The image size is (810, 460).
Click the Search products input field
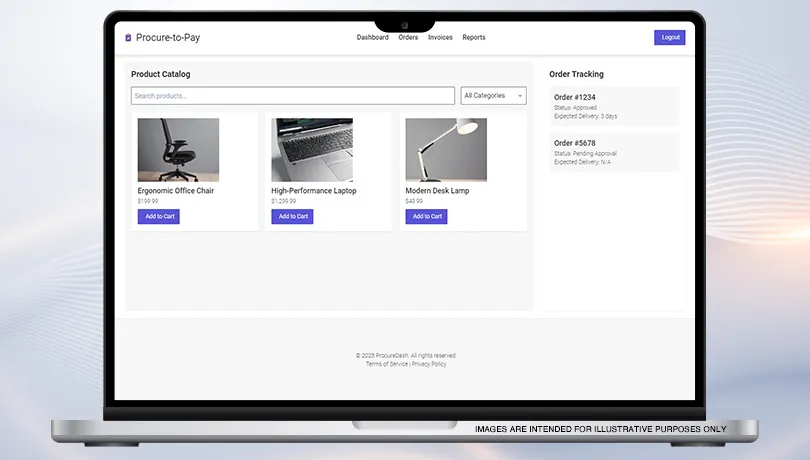pyautogui.click(x=292, y=96)
